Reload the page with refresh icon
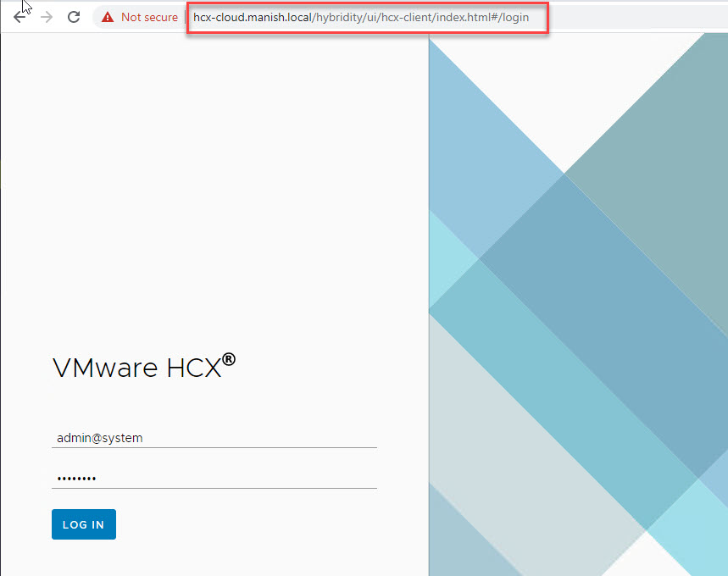The image size is (728, 576). pyautogui.click(x=74, y=17)
